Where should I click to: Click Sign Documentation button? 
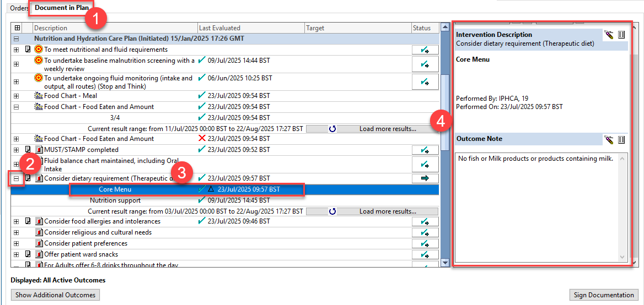(604, 295)
